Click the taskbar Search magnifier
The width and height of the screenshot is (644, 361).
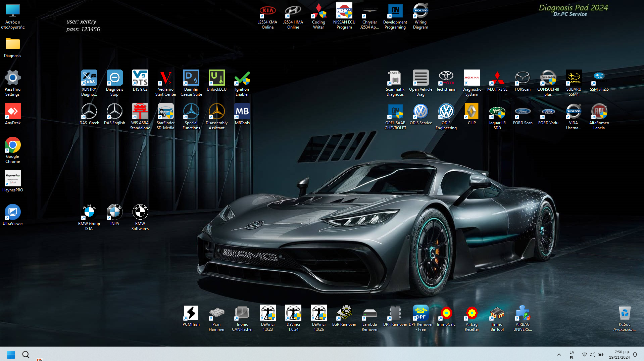point(26,354)
